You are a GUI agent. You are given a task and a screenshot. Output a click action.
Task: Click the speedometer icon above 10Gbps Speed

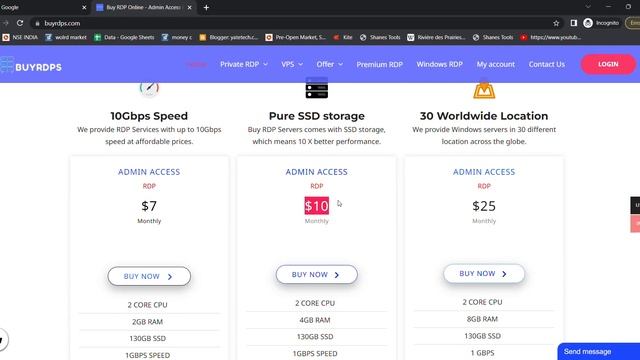(x=149, y=89)
